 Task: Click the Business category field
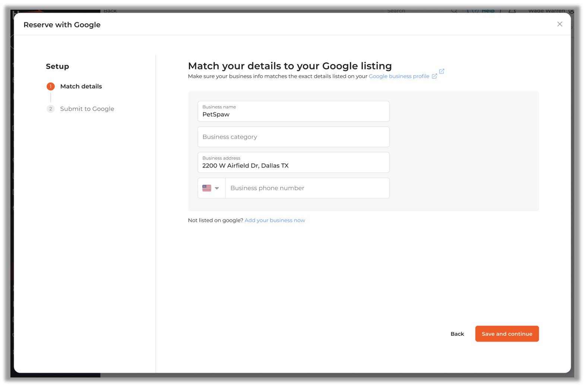tap(293, 137)
